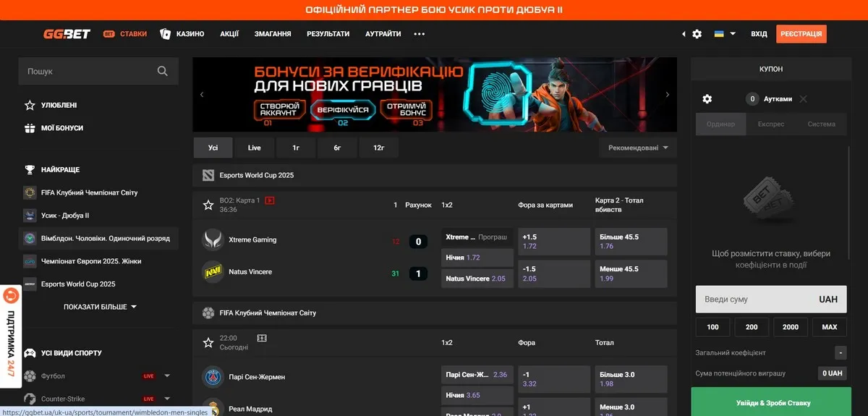Expand Show More in top list
This screenshot has width=868, height=416.
[x=100, y=307]
